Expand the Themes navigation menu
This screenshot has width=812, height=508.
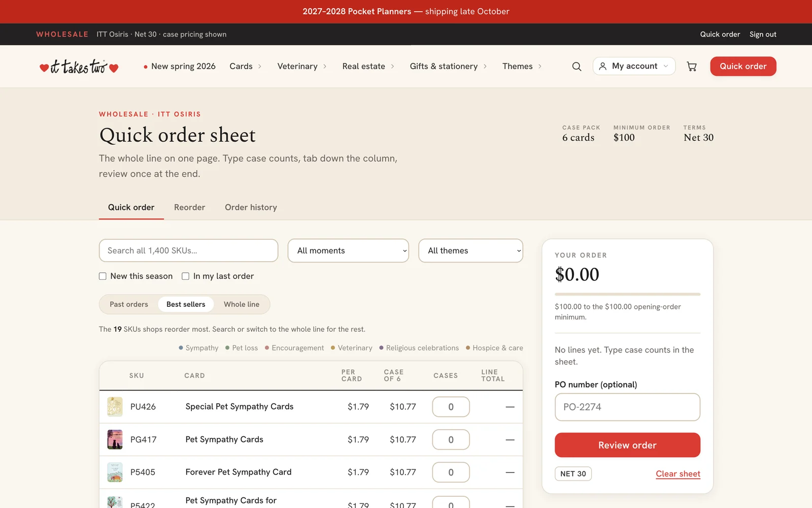(x=522, y=67)
